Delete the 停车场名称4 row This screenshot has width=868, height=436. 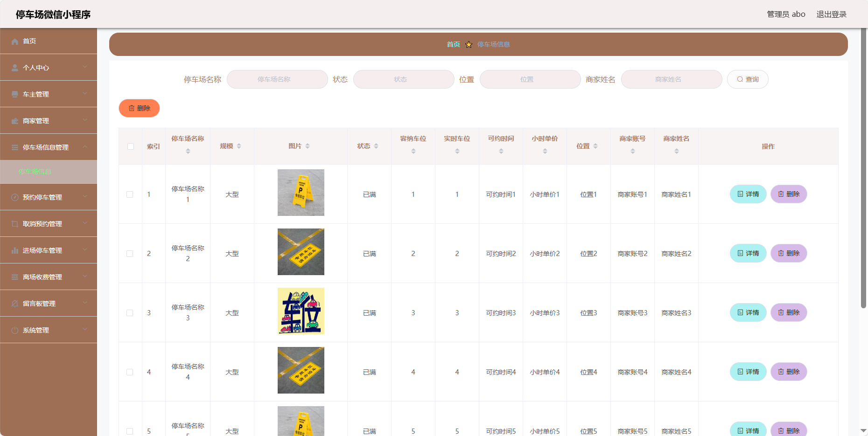click(x=789, y=372)
